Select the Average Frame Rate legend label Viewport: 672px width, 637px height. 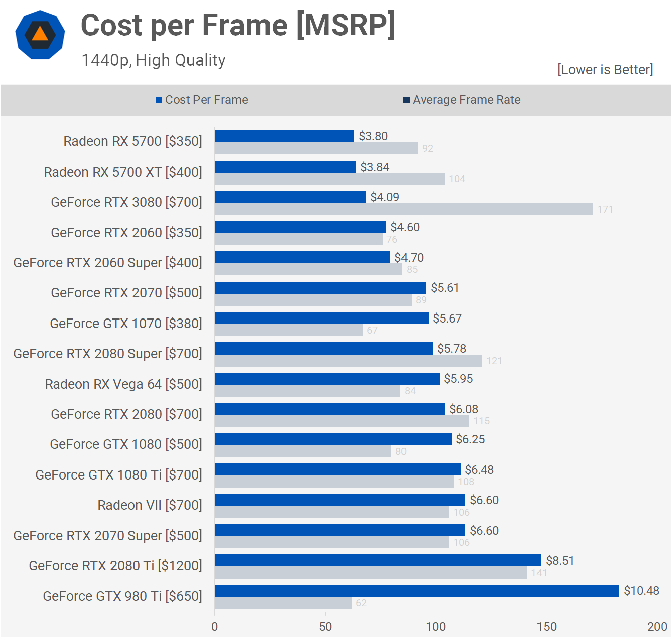467,100
